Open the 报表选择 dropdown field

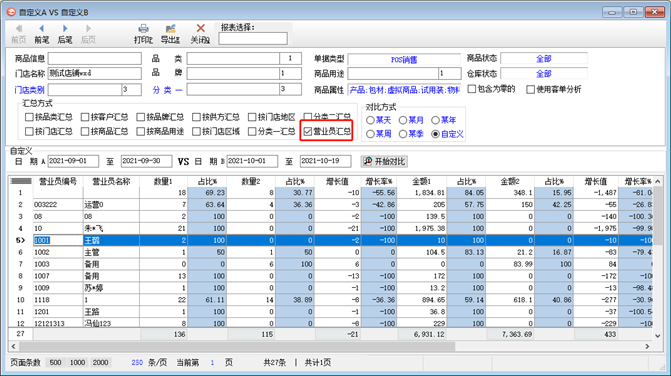click(253, 38)
